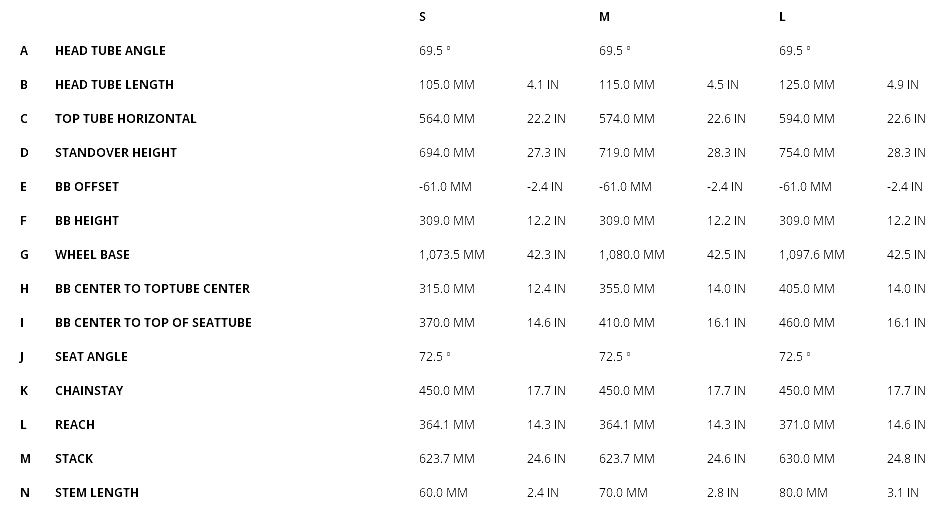Click the STANDOVER HEIGHT row label

(115, 152)
